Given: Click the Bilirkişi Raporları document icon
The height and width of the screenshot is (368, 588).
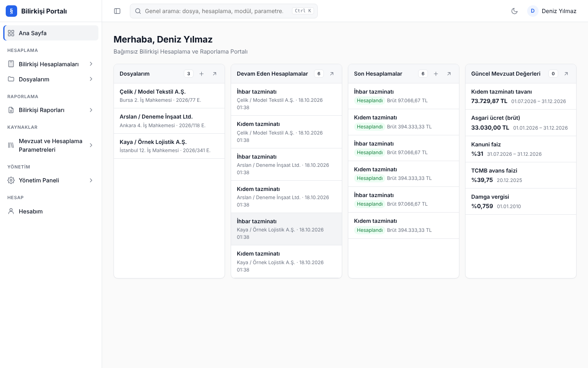Looking at the screenshot, I should pyautogui.click(x=11, y=110).
